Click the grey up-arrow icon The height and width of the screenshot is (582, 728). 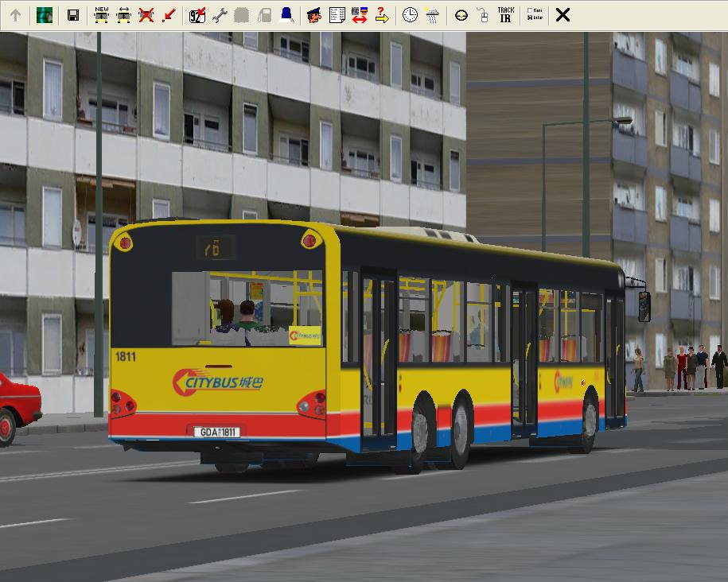15,15
